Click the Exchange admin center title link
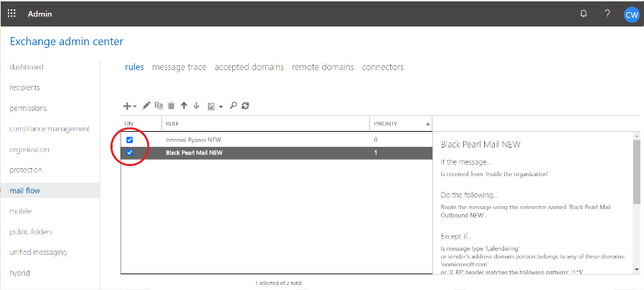Screen dimensions: 644x290 67,42
